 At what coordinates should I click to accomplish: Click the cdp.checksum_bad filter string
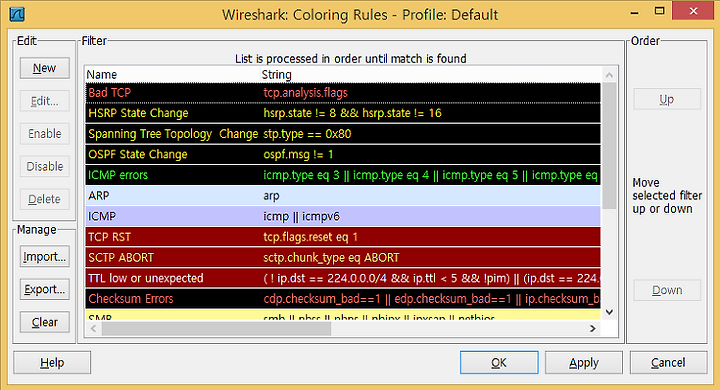tap(432, 299)
